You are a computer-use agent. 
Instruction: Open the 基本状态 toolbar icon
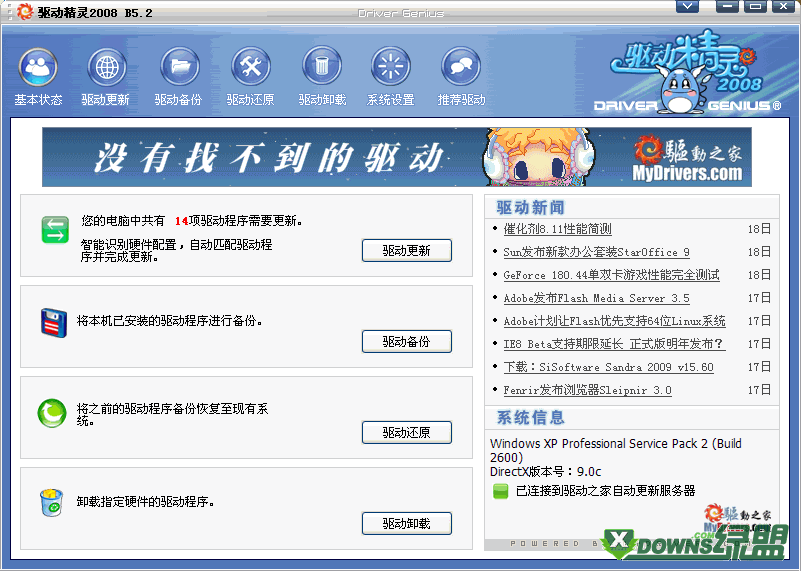click(x=38, y=67)
